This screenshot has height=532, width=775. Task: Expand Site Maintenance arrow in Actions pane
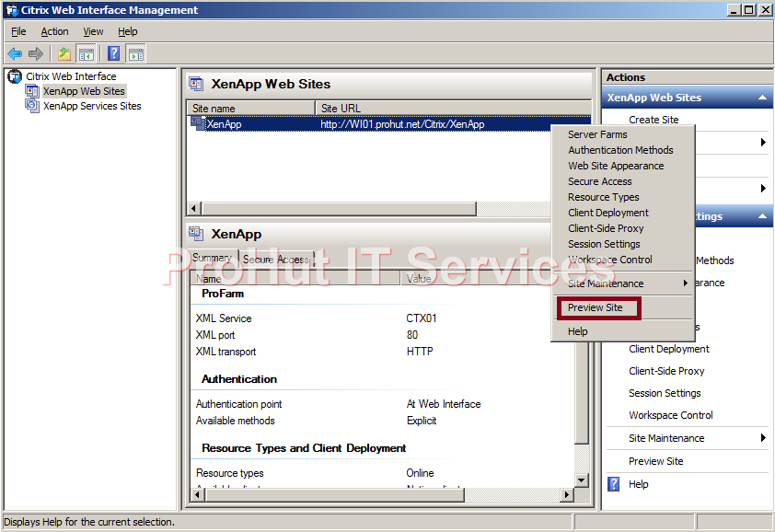coord(763,437)
